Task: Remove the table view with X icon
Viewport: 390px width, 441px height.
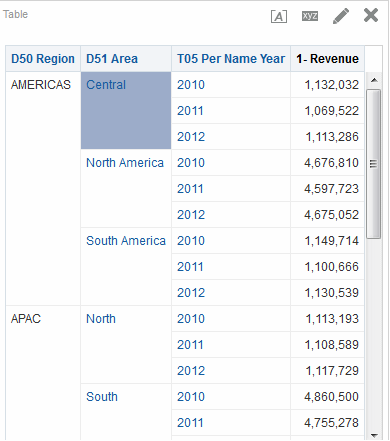Action: 371,15
